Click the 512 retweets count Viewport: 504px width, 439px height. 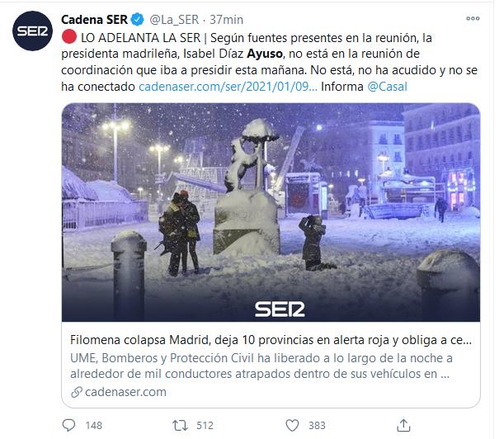[x=205, y=426]
